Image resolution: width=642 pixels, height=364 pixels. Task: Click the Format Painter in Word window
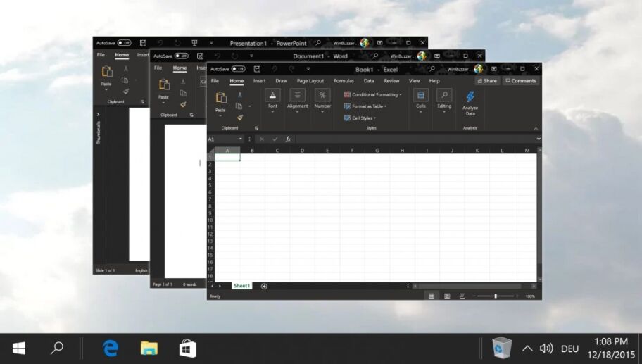pyautogui.click(x=183, y=104)
